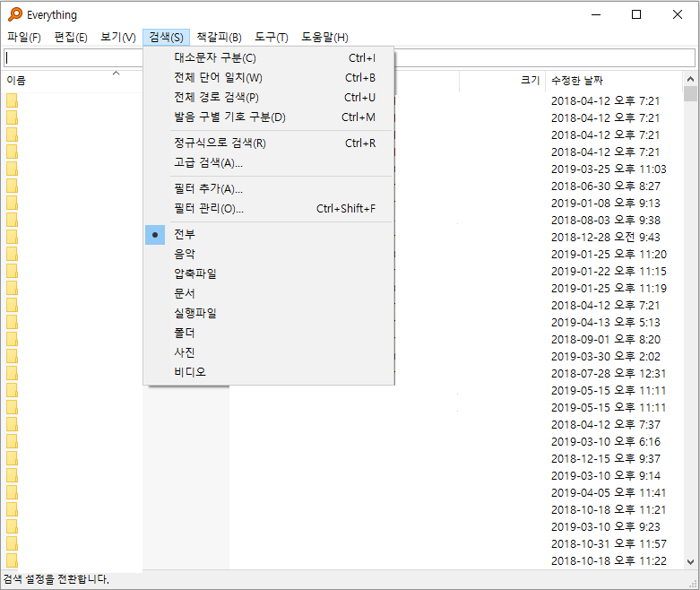Click the scrollbar down arrow
Screen dimensions: 700x590
tap(690, 562)
